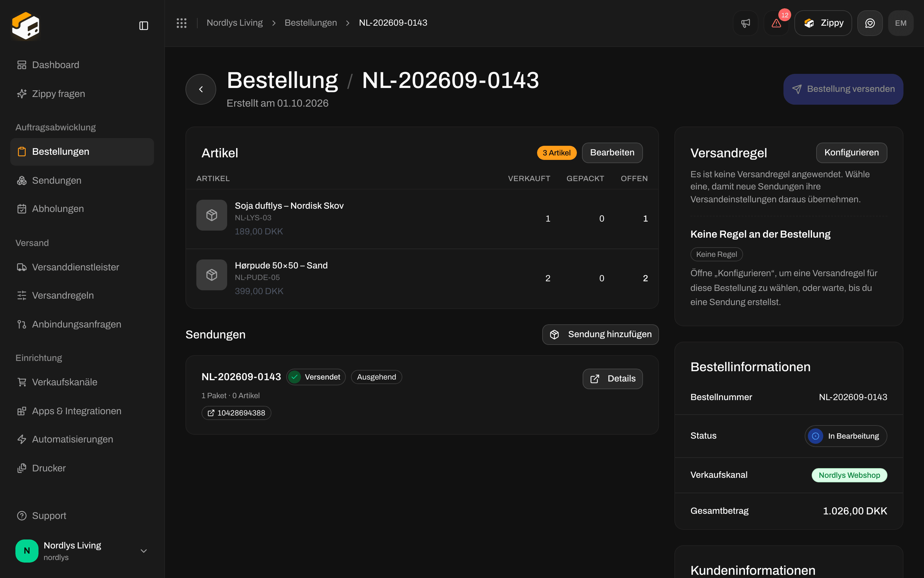
Task: Open shipment Details button
Action: click(612, 379)
